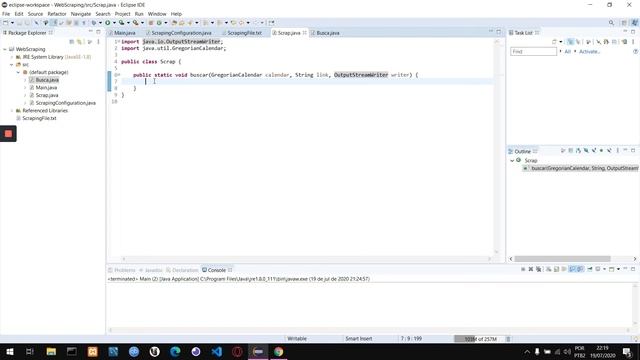Expand JRE System Library node
Viewport: 640px width, 360px height.
coord(12,57)
